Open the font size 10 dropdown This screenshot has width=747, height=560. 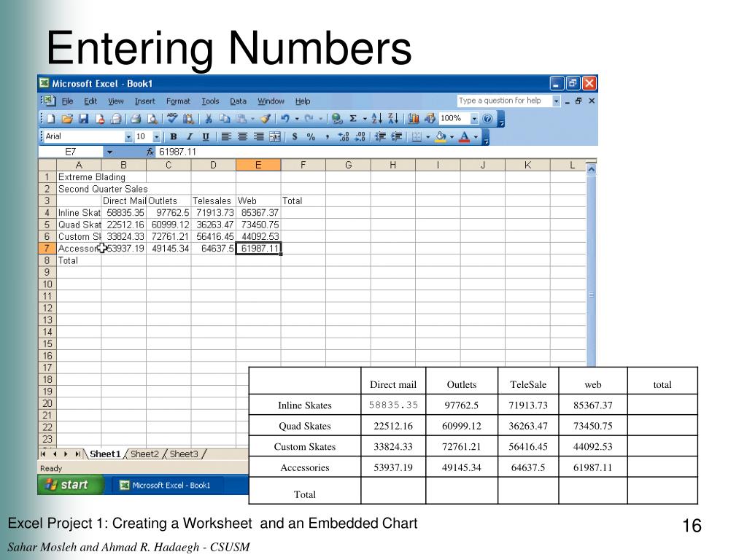pyautogui.click(x=156, y=137)
